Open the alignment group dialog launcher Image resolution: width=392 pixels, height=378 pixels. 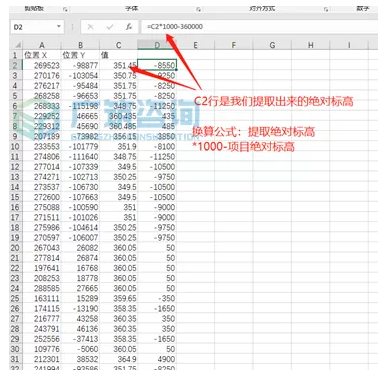pyautogui.click(x=326, y=10)
